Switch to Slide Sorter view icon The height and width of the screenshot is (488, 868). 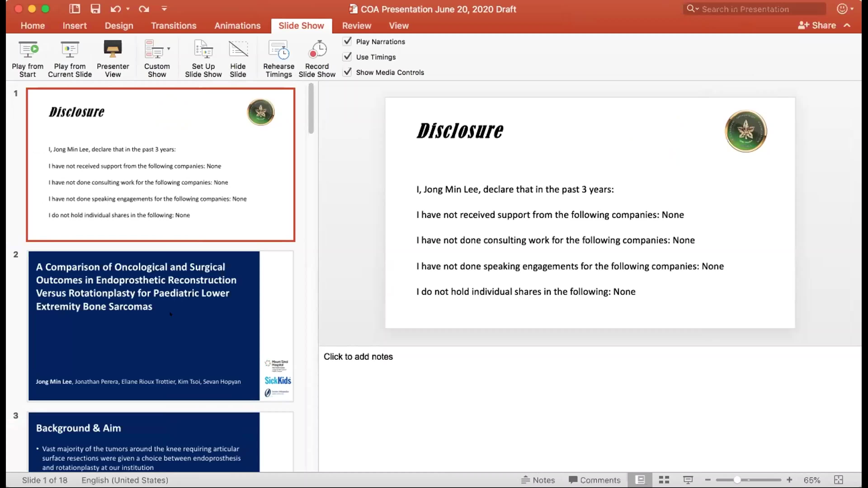click(x=664, y=480)
